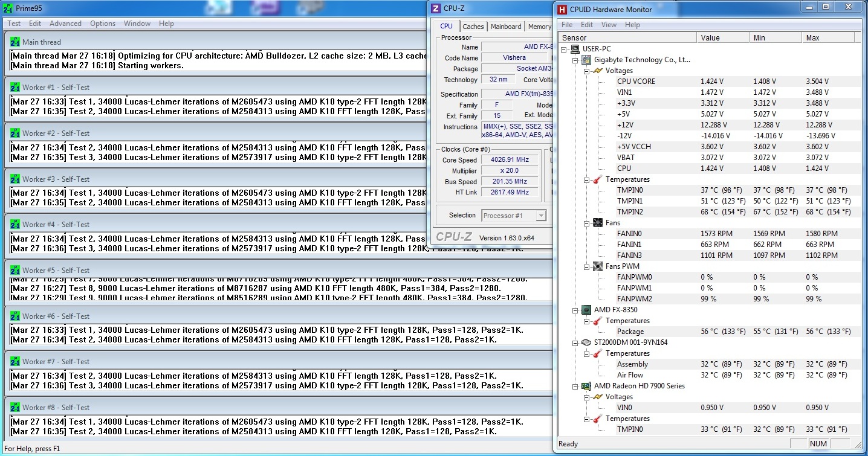
Task: Click the CPU-Z title bar icon
Action: 436,8
